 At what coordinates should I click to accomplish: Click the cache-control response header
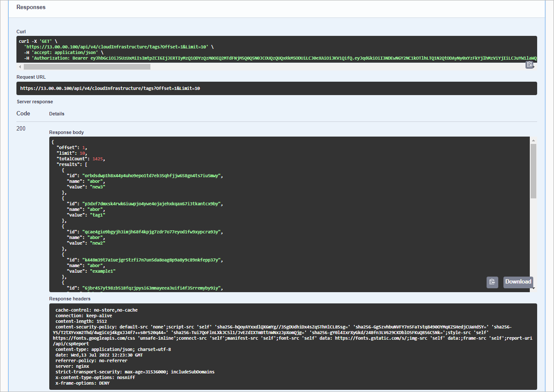[x=96, y=310]
